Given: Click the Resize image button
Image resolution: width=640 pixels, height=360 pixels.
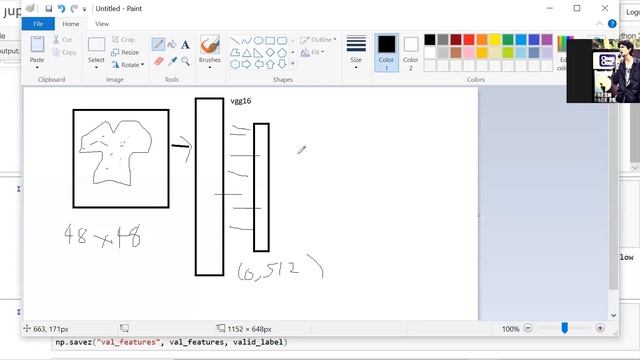Looking at the screenshot, I should point(125,52).
